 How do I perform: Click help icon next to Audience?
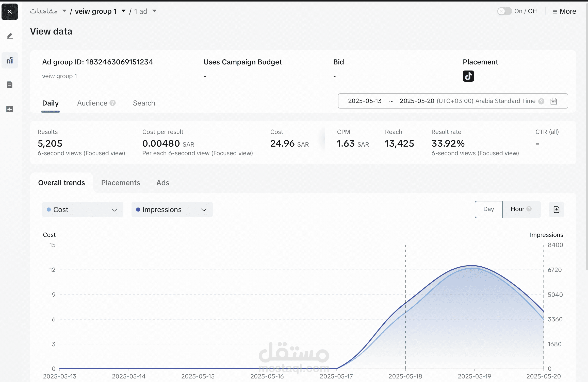point(113,103)
